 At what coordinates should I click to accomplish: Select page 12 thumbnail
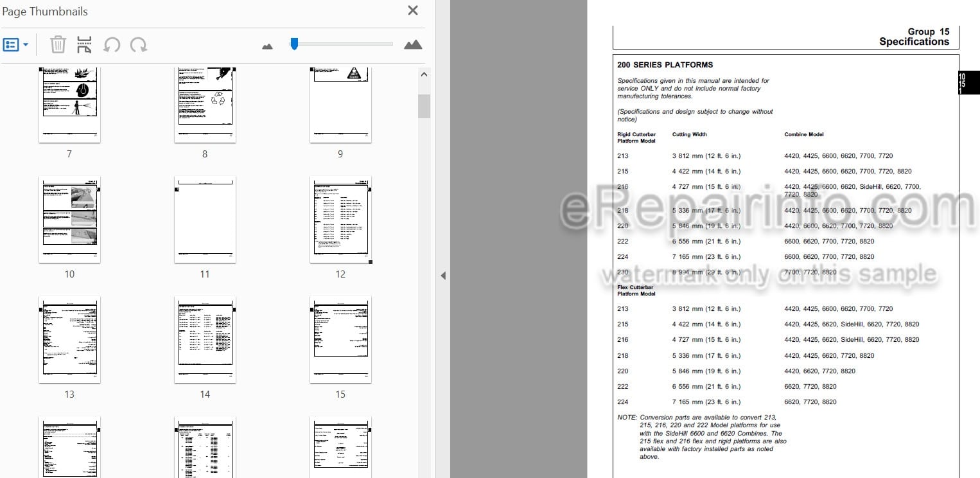point(340,220)
